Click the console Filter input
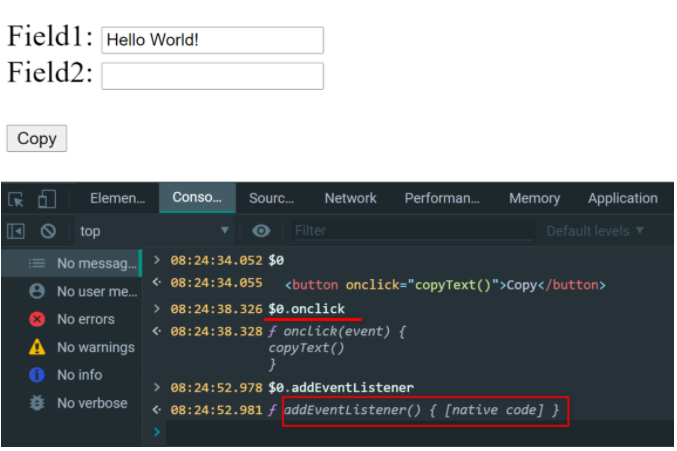 (x=410, y=231)
